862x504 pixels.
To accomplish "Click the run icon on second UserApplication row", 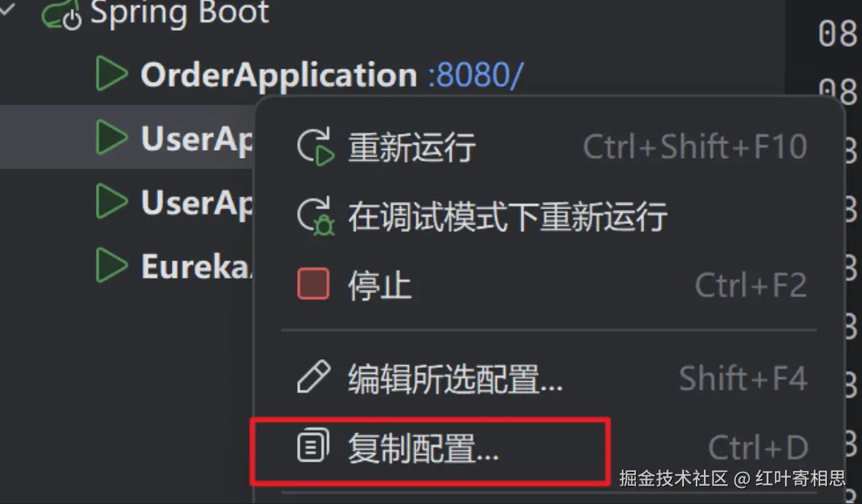I will (112, 201).
